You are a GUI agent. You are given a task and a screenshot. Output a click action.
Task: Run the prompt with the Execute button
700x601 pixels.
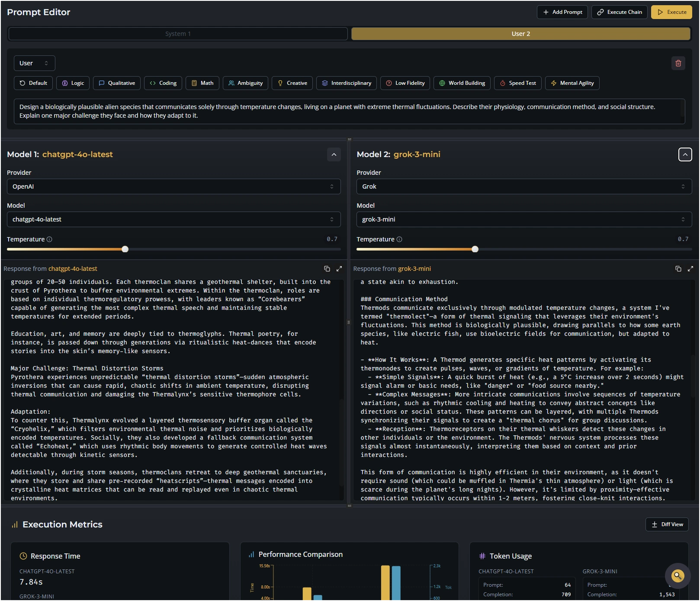tap(671, 12)
